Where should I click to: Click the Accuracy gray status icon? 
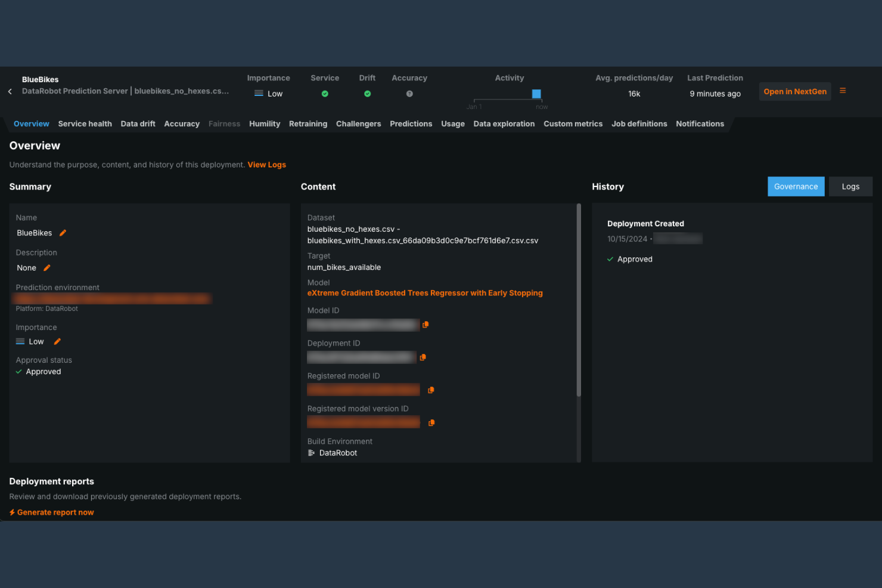click(x=409, y=94)
